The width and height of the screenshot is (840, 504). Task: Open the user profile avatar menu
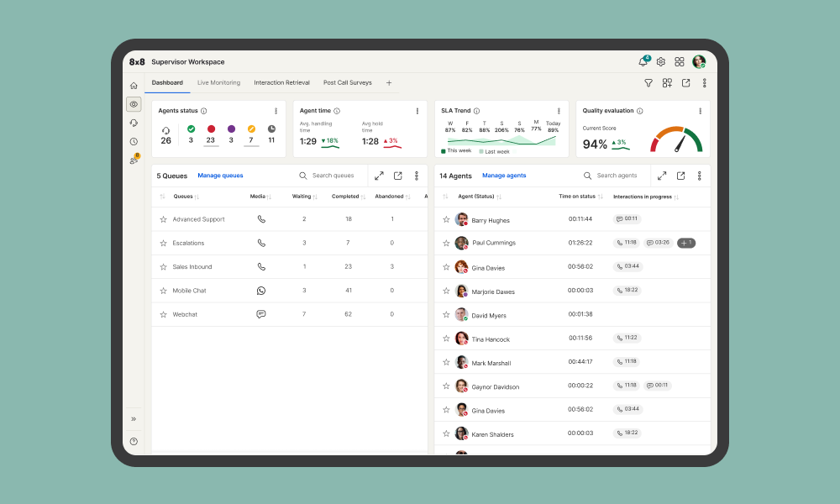[699, 61]
